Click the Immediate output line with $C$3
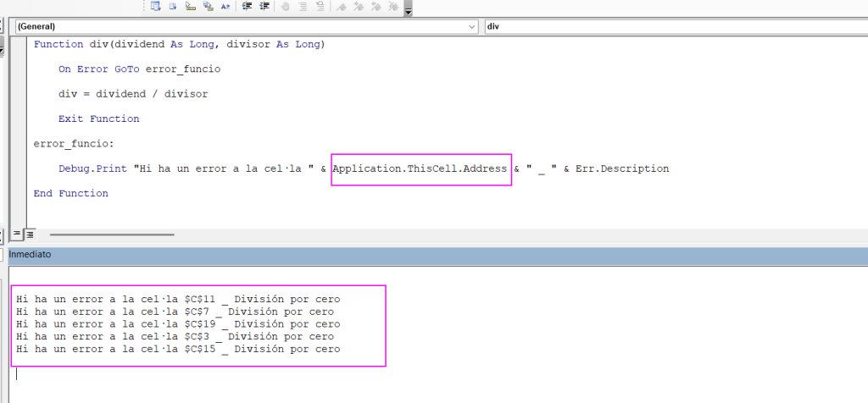 (175, 337)
